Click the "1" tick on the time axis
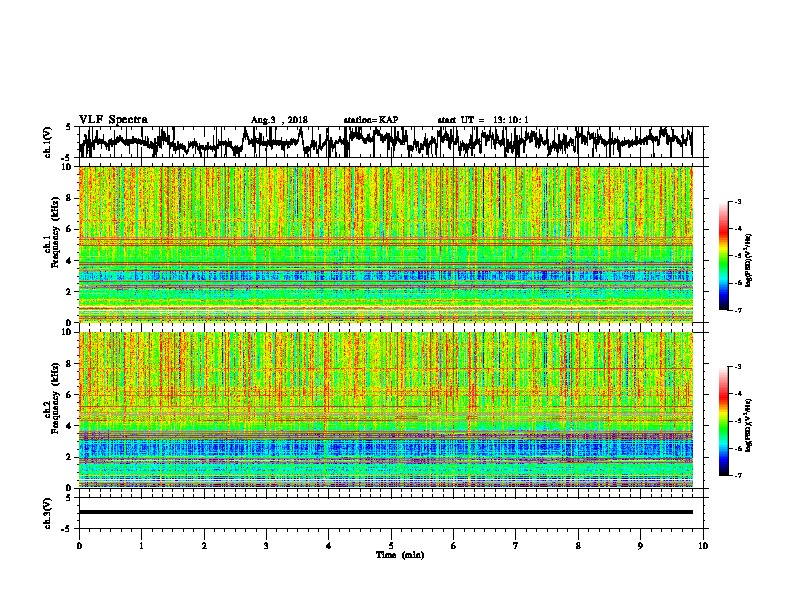 (x=141, y=546)
